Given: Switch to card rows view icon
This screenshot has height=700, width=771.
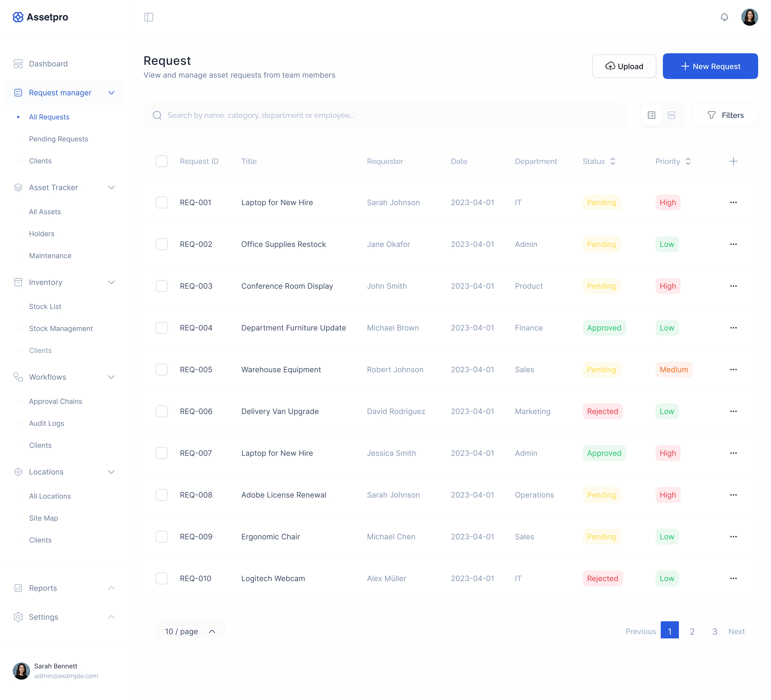Looking at the screenshot, I should 671,115.
